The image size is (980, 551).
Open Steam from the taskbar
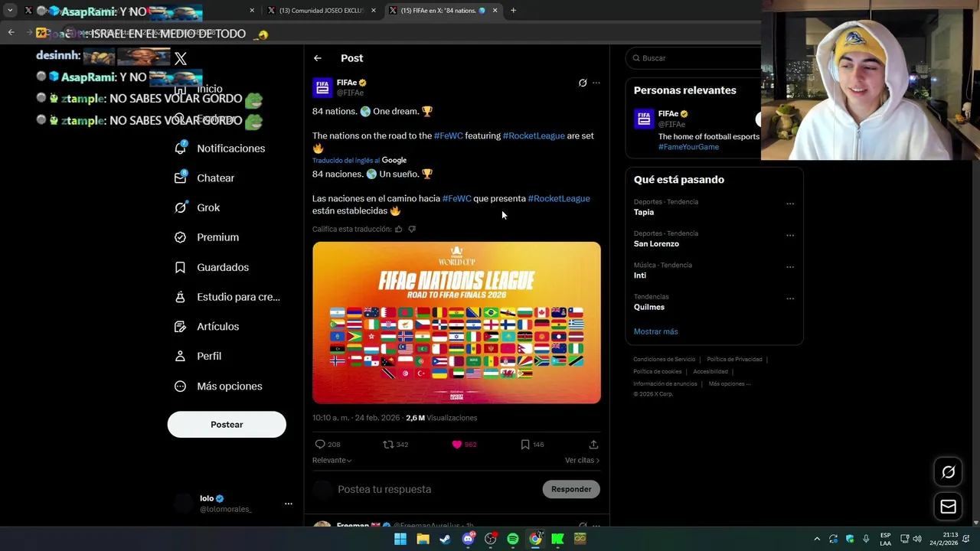[445, 539]
